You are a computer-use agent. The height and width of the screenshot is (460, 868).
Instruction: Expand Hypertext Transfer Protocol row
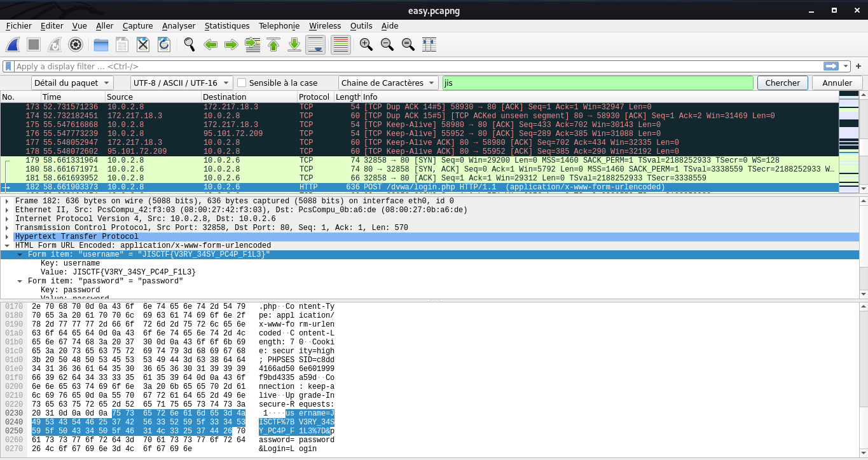pos(7,236)
